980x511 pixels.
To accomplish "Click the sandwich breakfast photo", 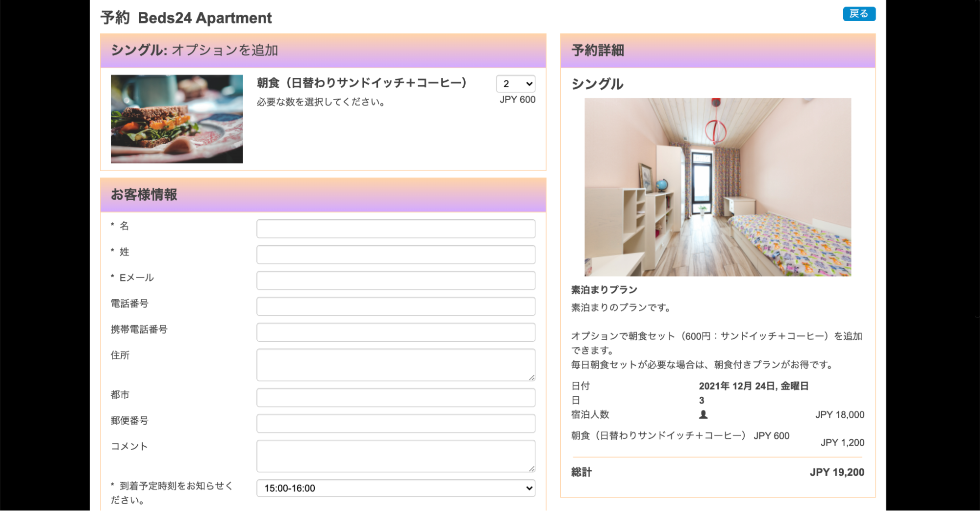I will [176, 119].
